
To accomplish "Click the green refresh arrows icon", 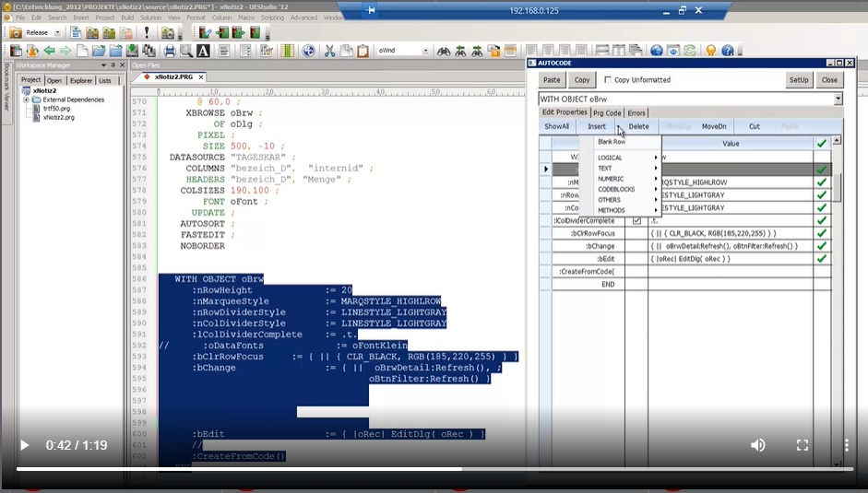I will [x=689, y=51].
